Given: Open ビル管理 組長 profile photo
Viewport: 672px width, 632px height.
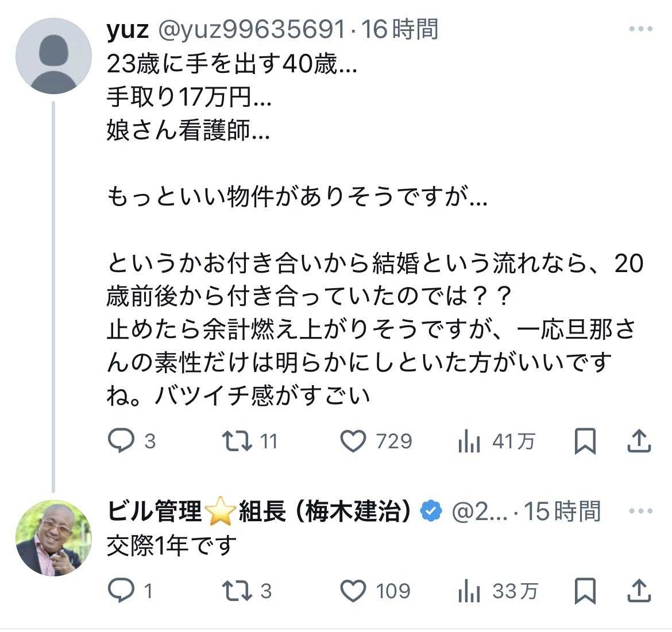Looking at the screenshot, I should pos(53,538).
